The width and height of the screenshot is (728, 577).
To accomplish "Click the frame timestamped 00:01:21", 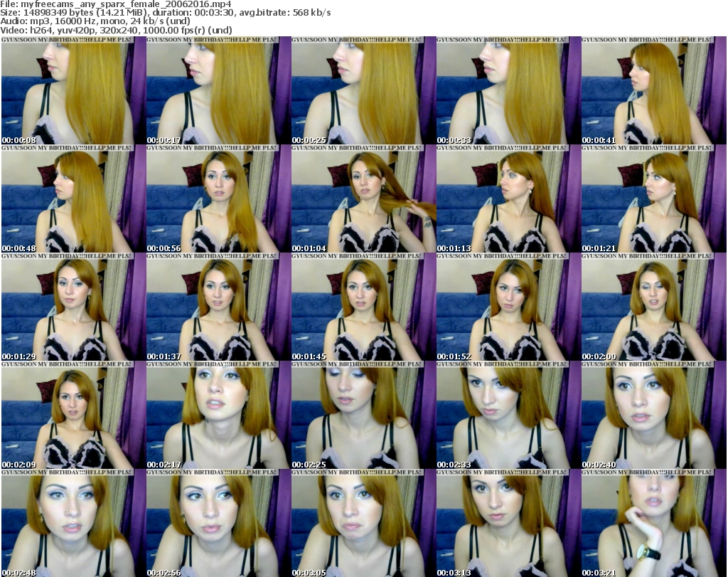I will click(654, 198).
